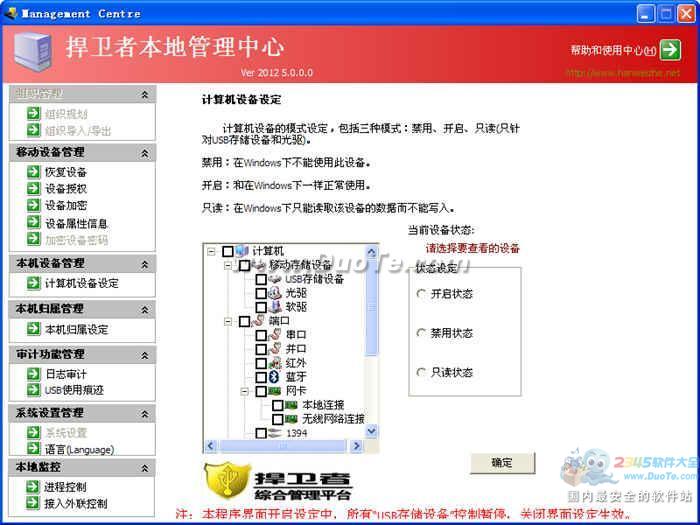Collapse the 本机设备管理 sidebar section

tap(145, 264)
